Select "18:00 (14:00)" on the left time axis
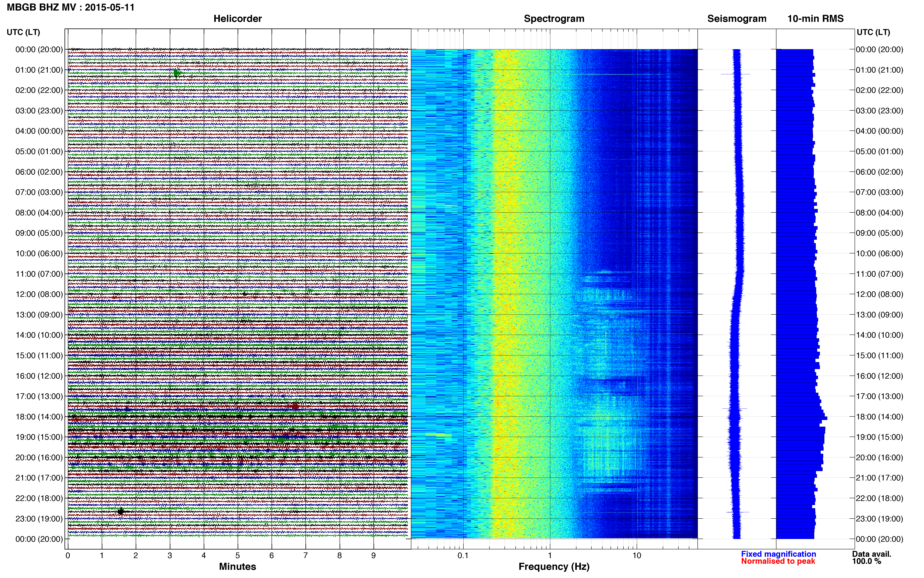The image size is (924, 578). tap(39, 417)
